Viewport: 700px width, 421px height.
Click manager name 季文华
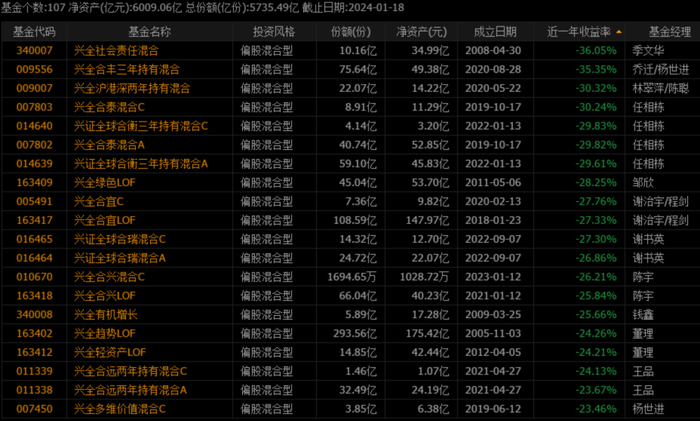648,50
